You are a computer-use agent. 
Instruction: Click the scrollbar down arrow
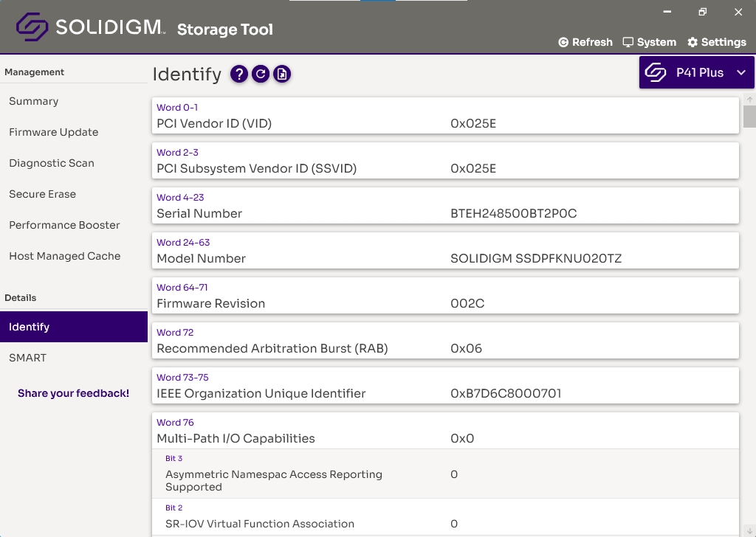pos(750,531)
